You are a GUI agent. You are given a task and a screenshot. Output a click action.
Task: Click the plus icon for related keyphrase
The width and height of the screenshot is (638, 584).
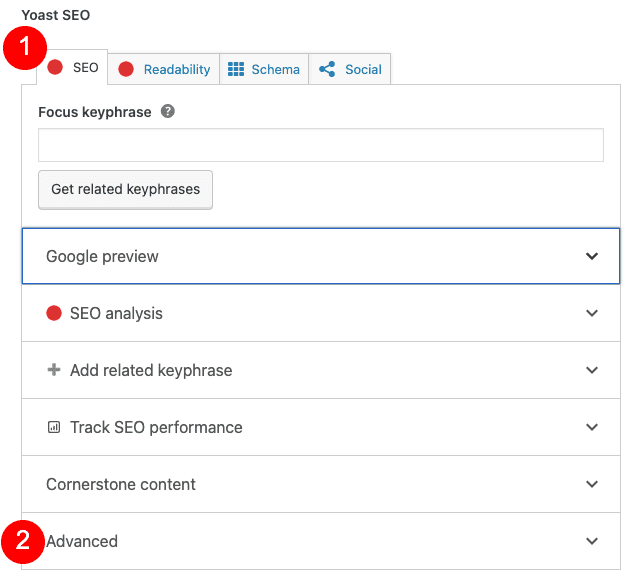pyautogui.click(x=54, y=370)
